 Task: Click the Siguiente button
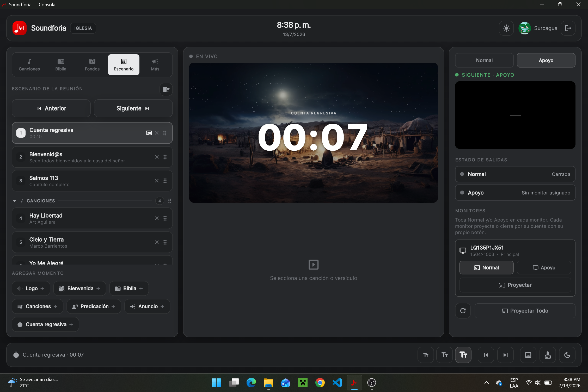(133, 108)
